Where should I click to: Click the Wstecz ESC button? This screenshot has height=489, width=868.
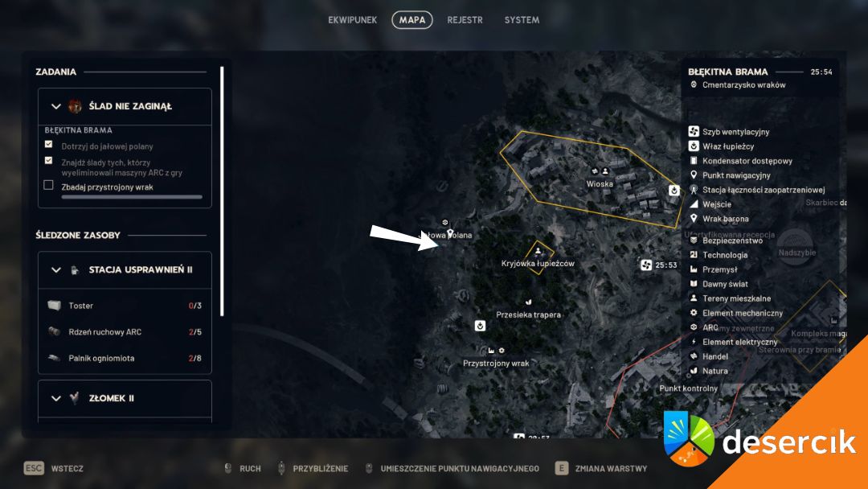click(x=53, y=469)
